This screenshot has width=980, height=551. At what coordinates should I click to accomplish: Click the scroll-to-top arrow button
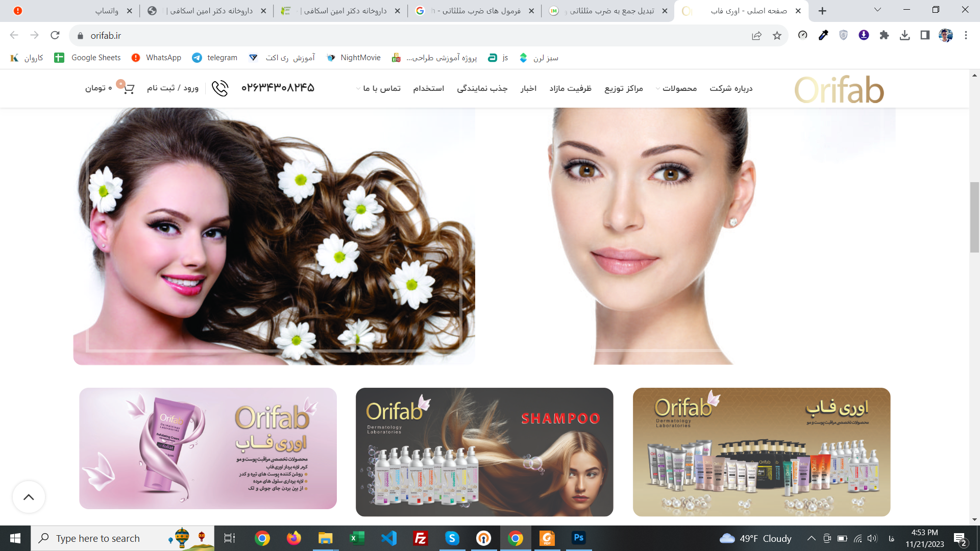pos(29,497)
